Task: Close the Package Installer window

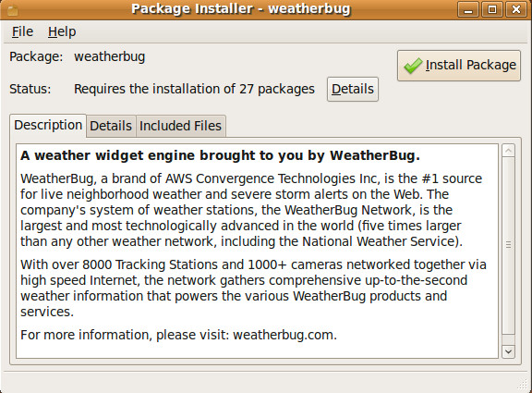Action: (x=516, y=9)
